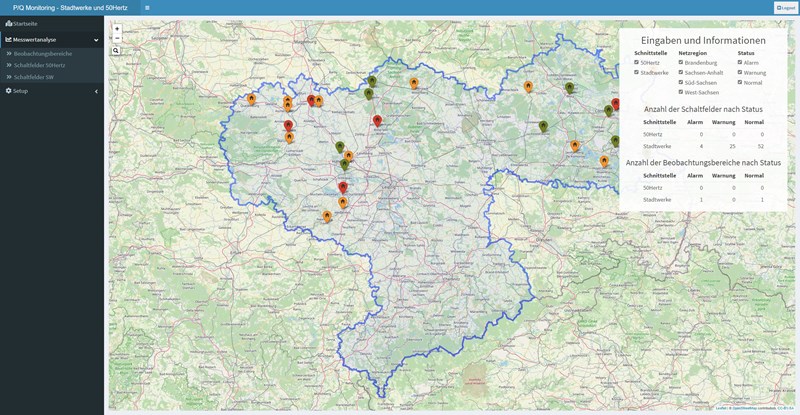
Task: Toggle the West-Sachsen checkbox
Action: tap(681, 91)
